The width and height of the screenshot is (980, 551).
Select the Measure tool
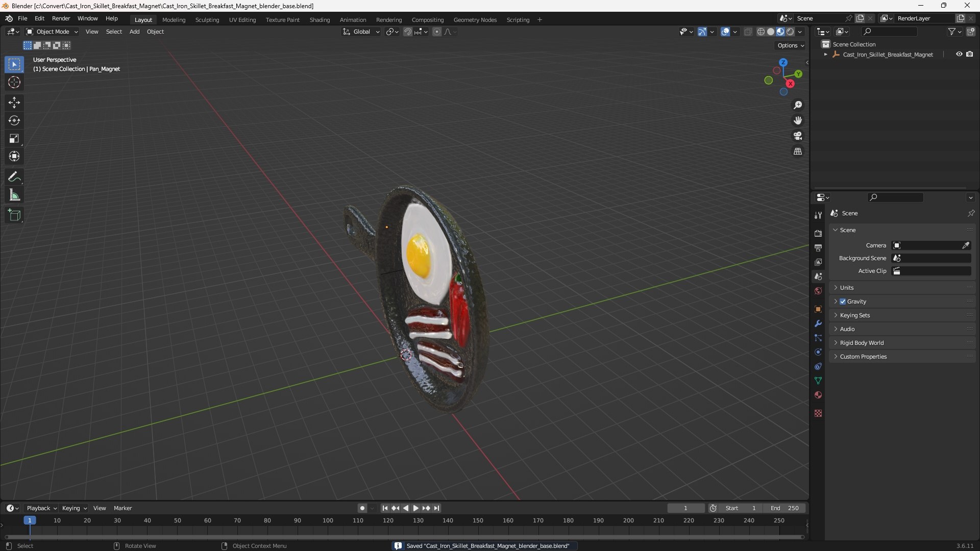coord(14,195)
